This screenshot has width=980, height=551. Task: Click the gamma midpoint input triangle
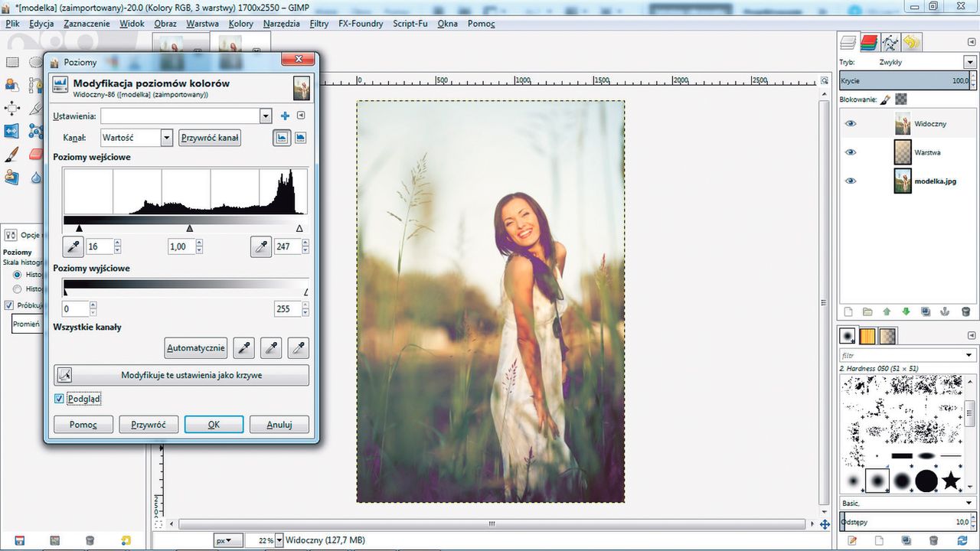190,228
